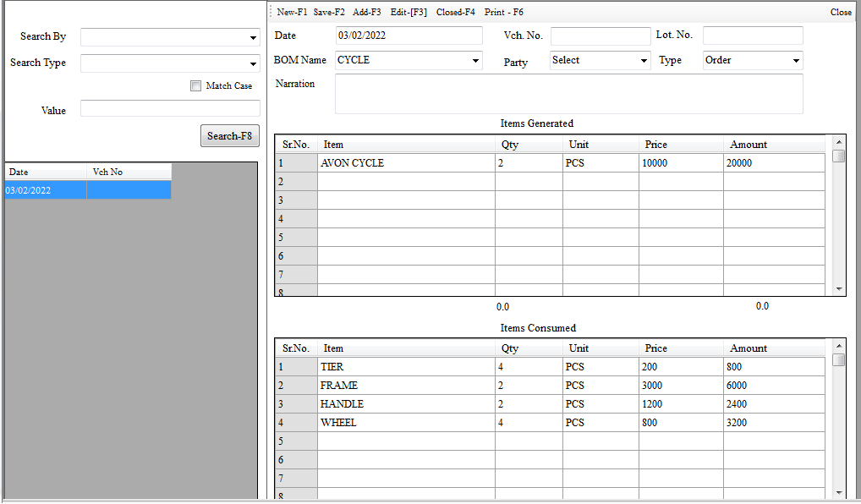Click Add-F3 toolbar item
Viewport: 861px width, 504px height.
(x=367, y=13)
